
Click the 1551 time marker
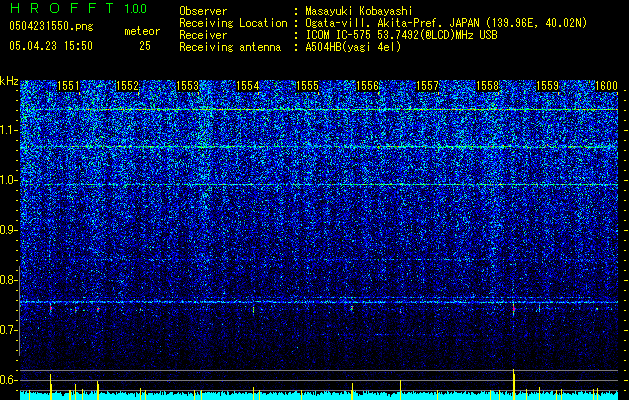pos(68,86)
